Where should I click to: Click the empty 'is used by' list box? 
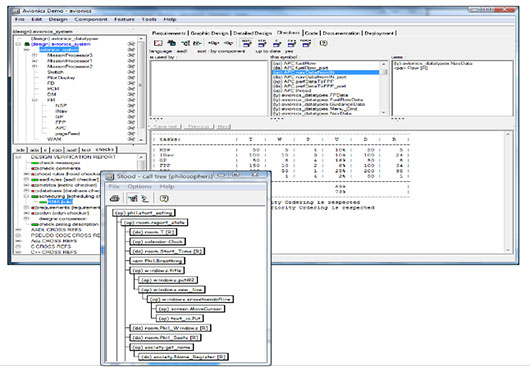pyautogui.click(x=209, y=89)
